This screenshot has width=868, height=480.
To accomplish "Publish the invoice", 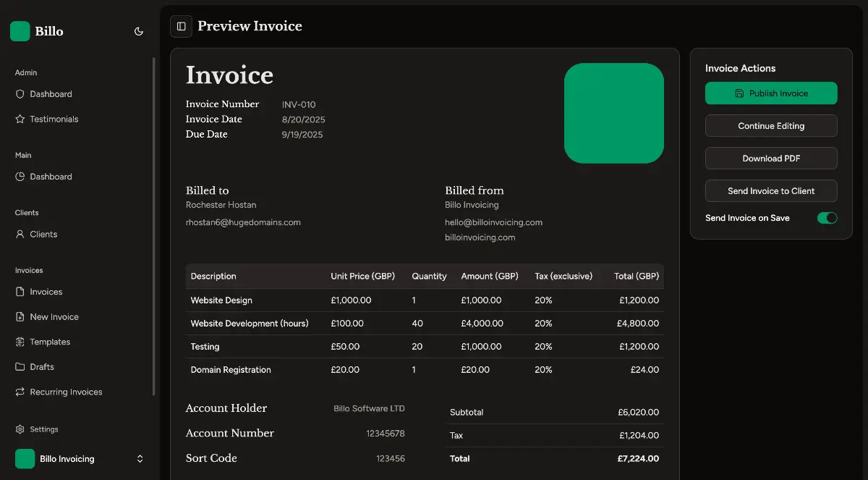I will click(771, 93).
